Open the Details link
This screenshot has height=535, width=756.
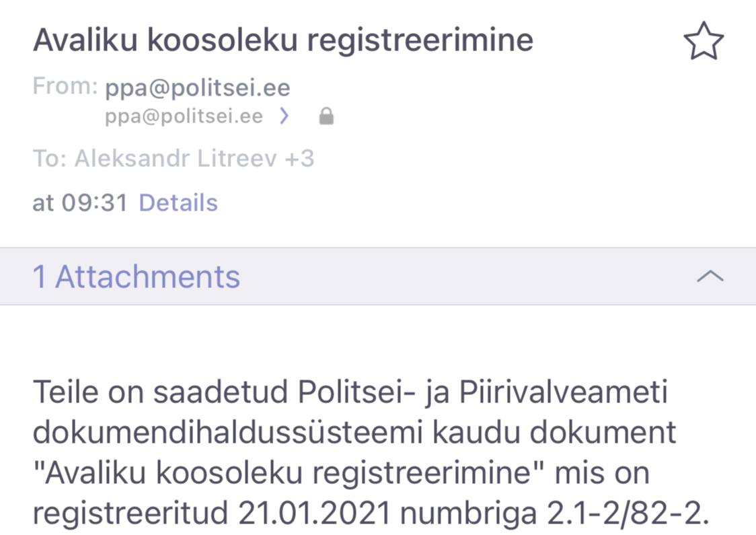click(x=178, y=203)
